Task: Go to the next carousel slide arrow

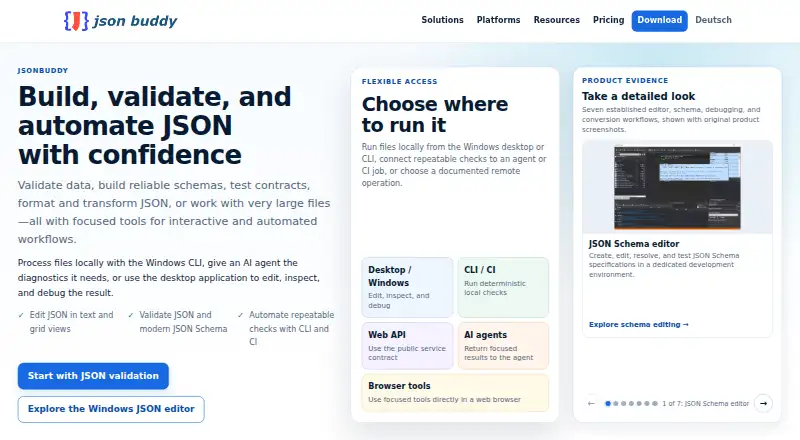Action: (x=763, y=403)
